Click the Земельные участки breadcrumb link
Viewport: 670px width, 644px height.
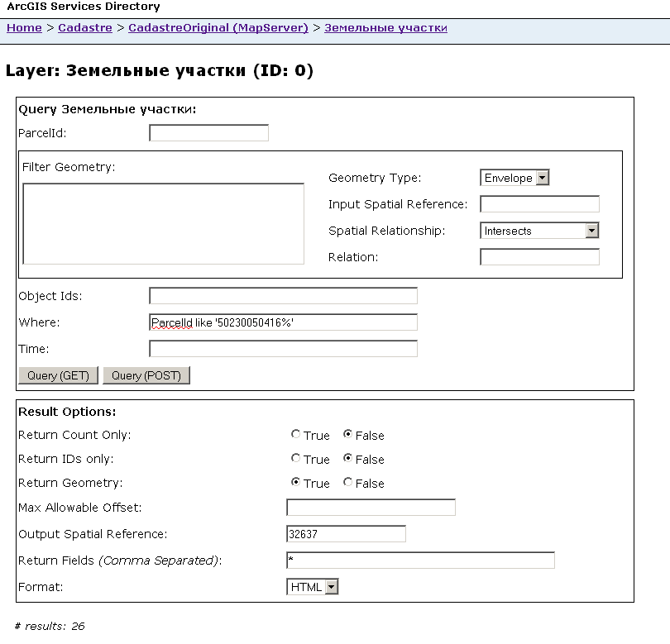click(x=385, y=28)
